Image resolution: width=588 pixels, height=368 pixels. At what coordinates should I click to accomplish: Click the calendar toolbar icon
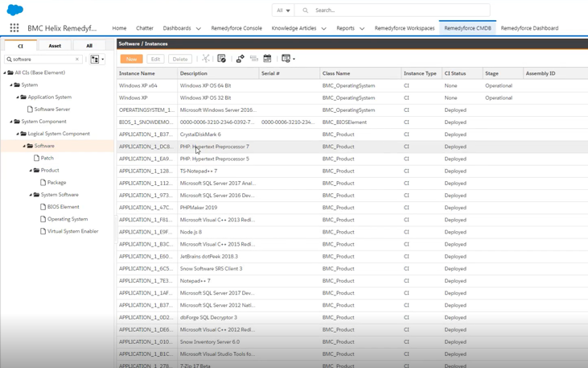[x=267, y=59]
